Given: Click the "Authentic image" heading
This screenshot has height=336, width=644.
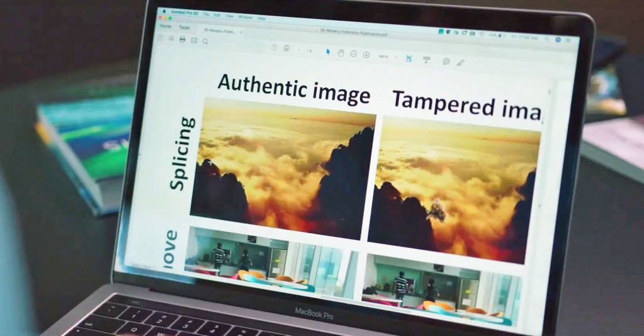Looking at the screenshot, I should point(293,88).
